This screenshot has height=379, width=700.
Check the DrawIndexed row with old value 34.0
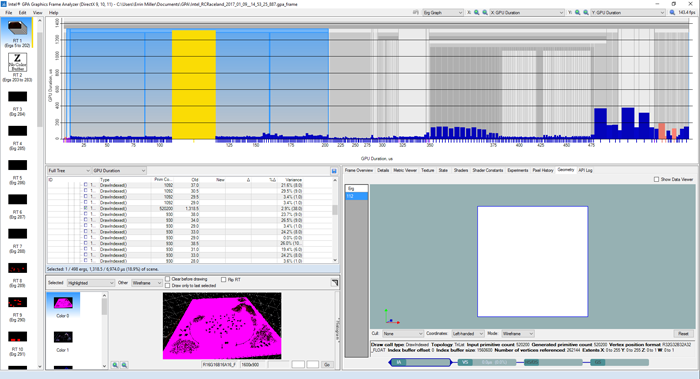86,220
